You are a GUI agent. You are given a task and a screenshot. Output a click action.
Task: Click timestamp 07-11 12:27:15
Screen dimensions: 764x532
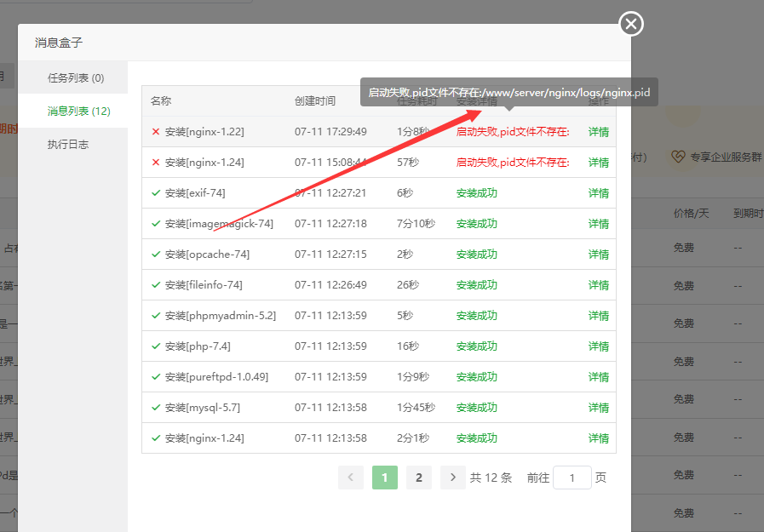point(330,255)
